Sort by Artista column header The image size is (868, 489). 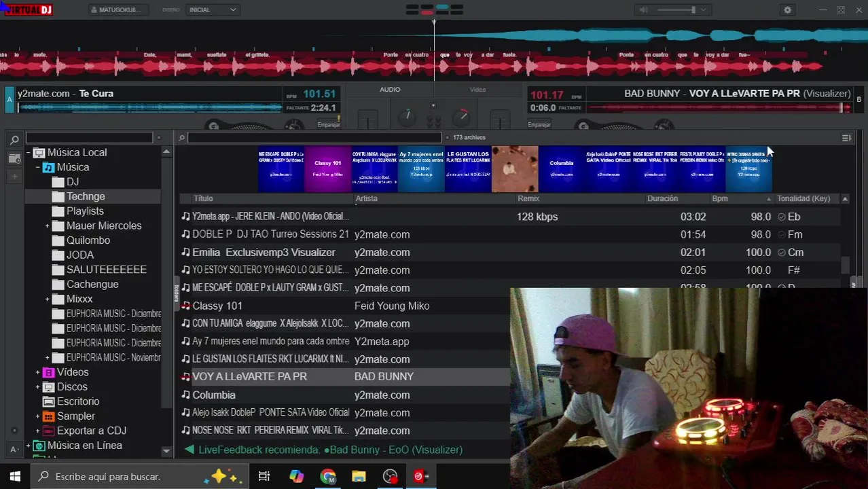[x=366, y=198]
